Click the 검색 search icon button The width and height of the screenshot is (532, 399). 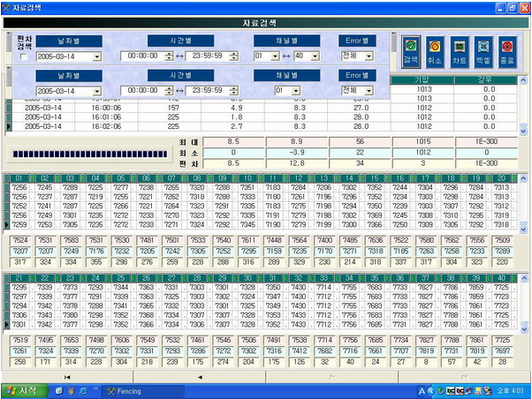[411, 52]
